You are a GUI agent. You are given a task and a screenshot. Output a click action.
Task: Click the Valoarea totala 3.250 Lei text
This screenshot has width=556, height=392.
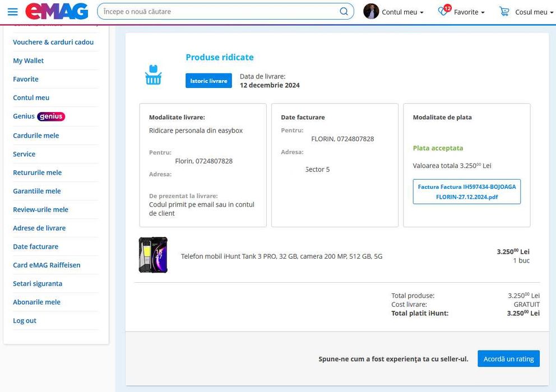(452, 166)
